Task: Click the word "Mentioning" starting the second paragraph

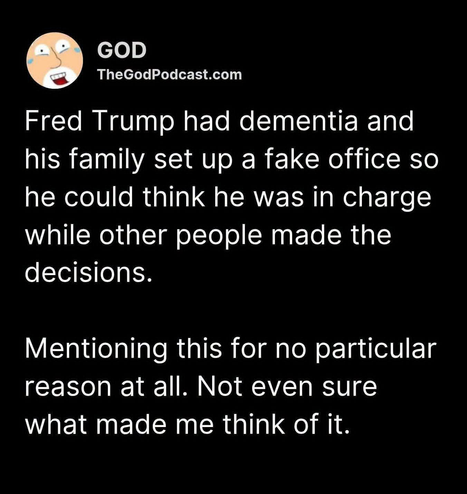Action: (95, 349)
